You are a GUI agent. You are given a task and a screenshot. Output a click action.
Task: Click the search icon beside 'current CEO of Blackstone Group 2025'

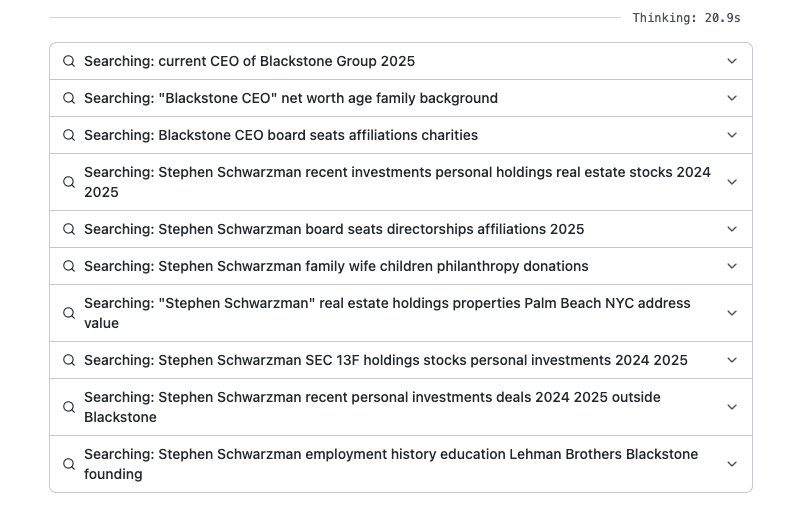click(69, 61)
